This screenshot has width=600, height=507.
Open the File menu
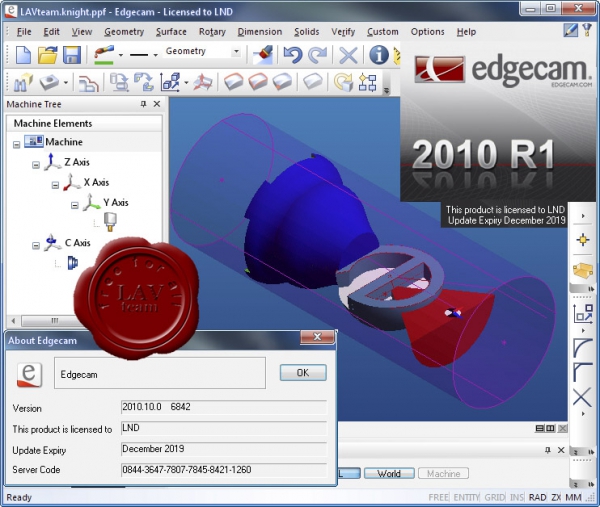pyautogui.click(x=24, y=32)
